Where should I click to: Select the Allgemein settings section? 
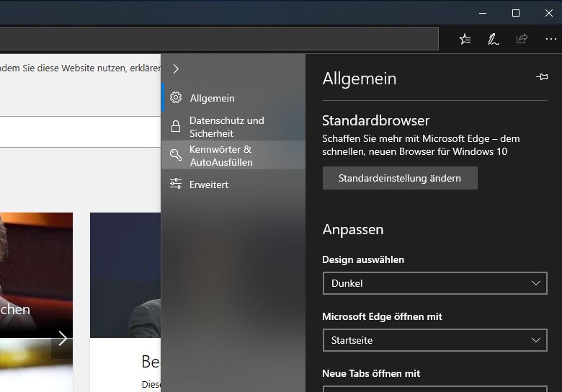(233, 98)
